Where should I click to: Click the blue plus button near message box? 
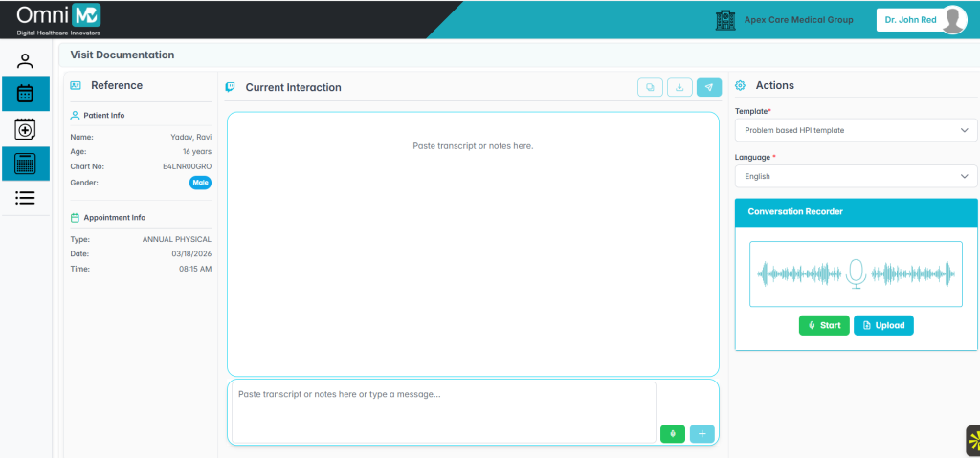point(702,433)
